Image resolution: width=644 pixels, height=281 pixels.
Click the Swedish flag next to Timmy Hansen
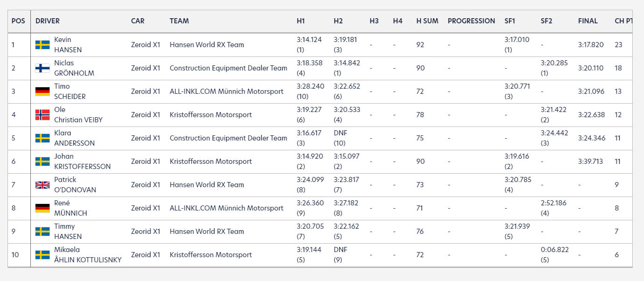(43, 232)
